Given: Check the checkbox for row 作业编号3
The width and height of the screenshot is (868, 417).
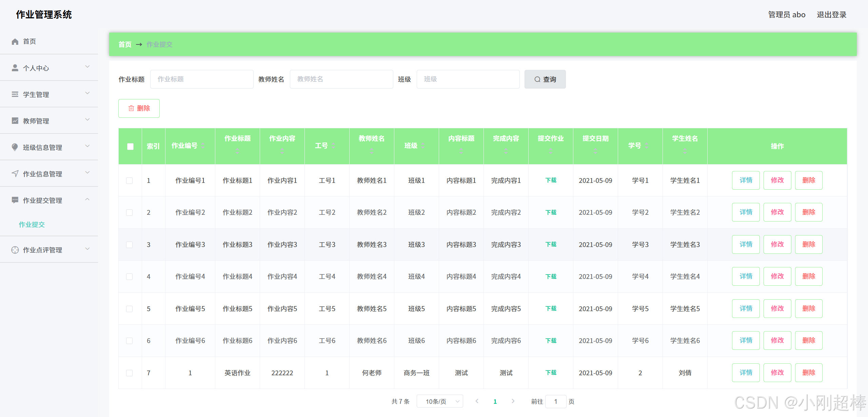Looking at the screenshot, I should [129, 245].
